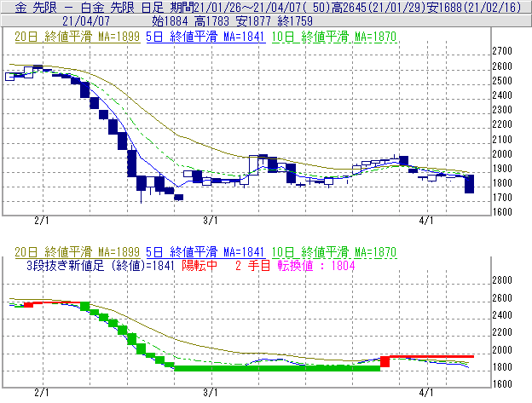
Task: Click the upper chart's 20日 終値平滑 MA=1899 legend
Action: pyautogui.click(x=77, y=37)
